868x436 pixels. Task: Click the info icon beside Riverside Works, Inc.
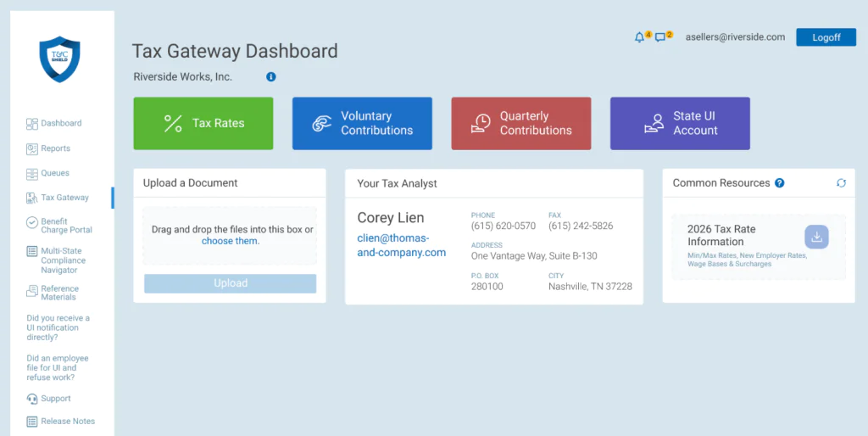(x=270, y=77)
